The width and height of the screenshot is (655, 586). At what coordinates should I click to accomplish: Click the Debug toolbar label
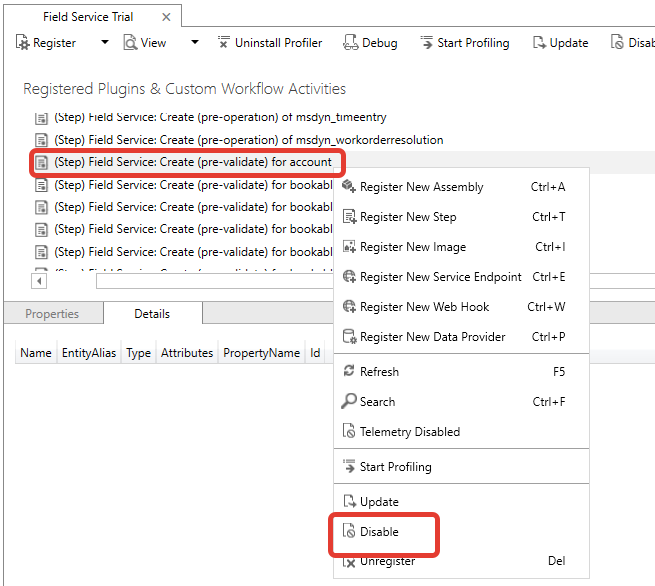[x=380, y=43]
